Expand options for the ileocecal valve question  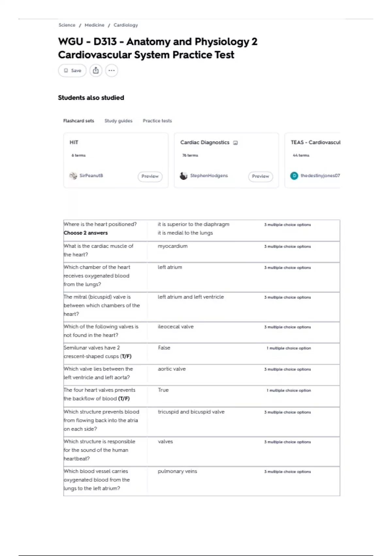coord(287,327)
